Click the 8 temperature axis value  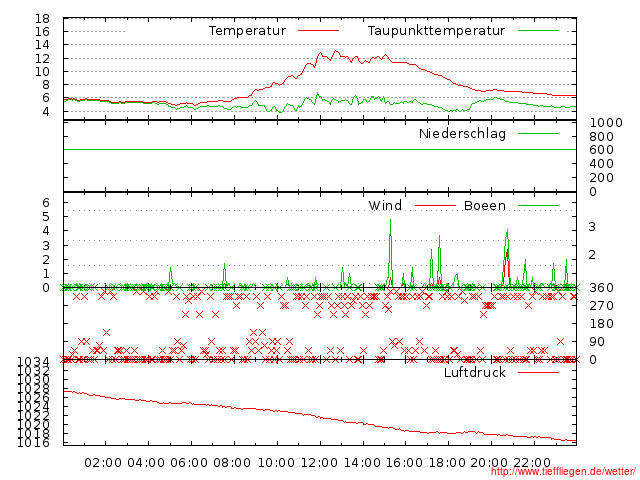click(x=46, y=85)
